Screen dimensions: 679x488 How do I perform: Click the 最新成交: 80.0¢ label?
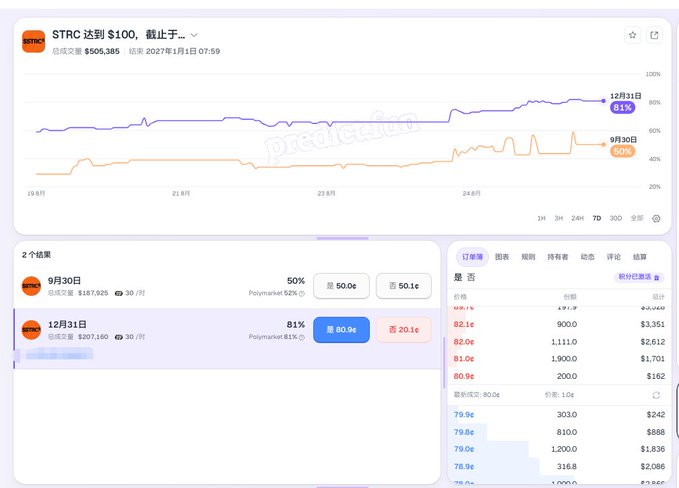[x=476, y=395]
